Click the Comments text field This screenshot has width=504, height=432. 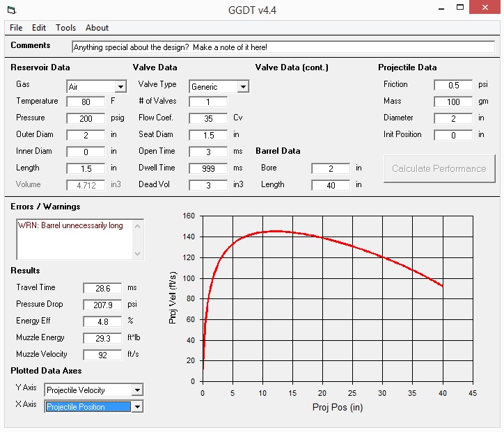pos(283,47)
